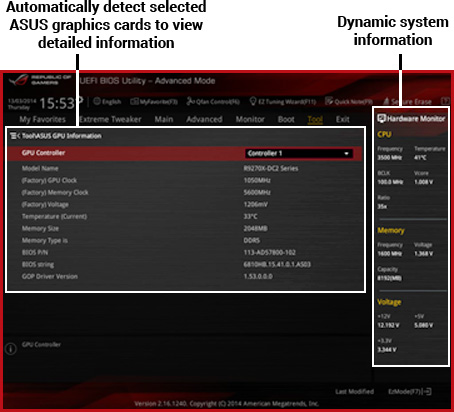Click the GOP Driver Version value 1.53.0.0.0
This screenshot has width=454, height=412.
click(x=258, y=276)
